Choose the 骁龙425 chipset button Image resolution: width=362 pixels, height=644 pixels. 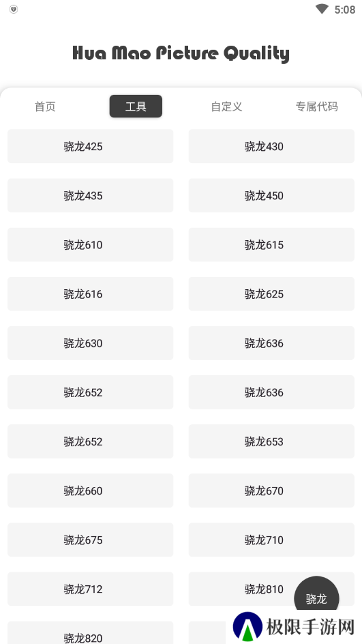[x=90, y=146]
